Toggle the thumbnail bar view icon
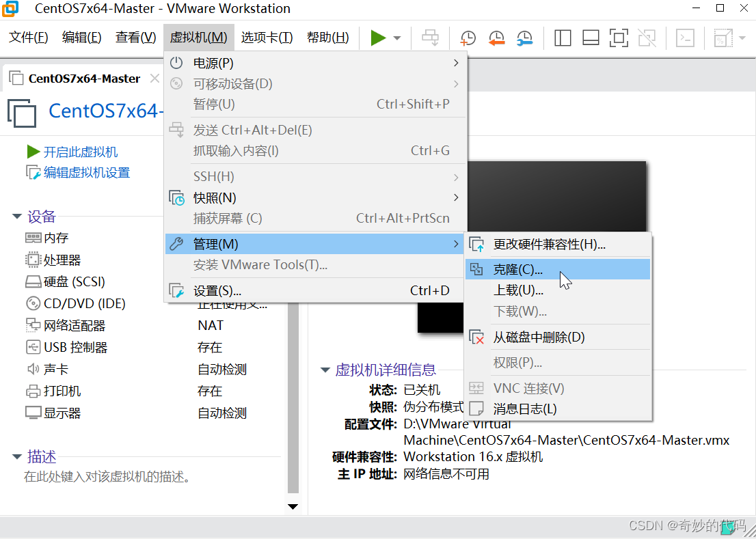 (x=591, y=38)
